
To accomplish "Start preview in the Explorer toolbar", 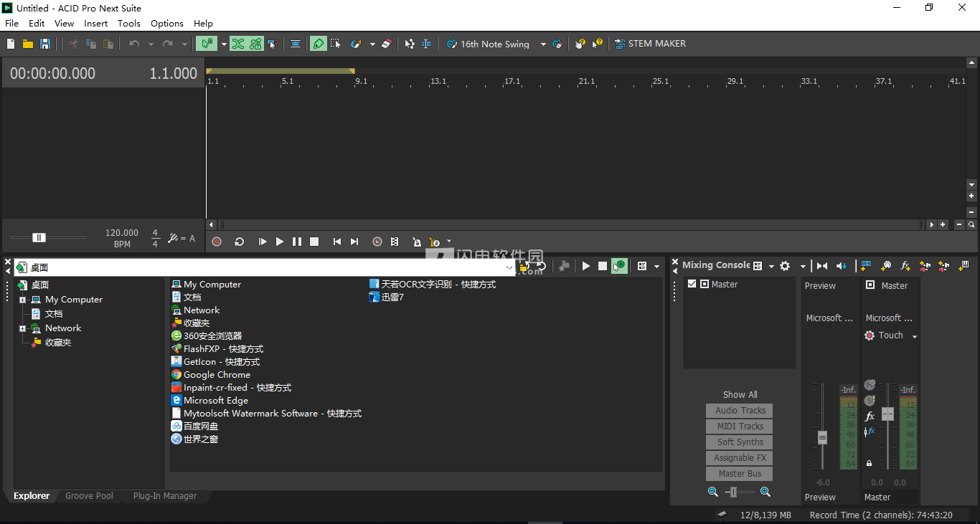I will tap(586, 266).
